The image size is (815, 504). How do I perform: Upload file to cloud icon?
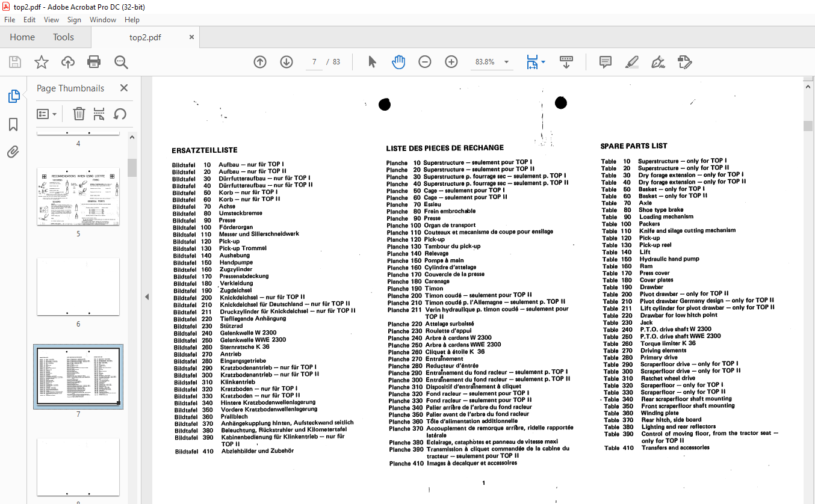pos(68,62)
